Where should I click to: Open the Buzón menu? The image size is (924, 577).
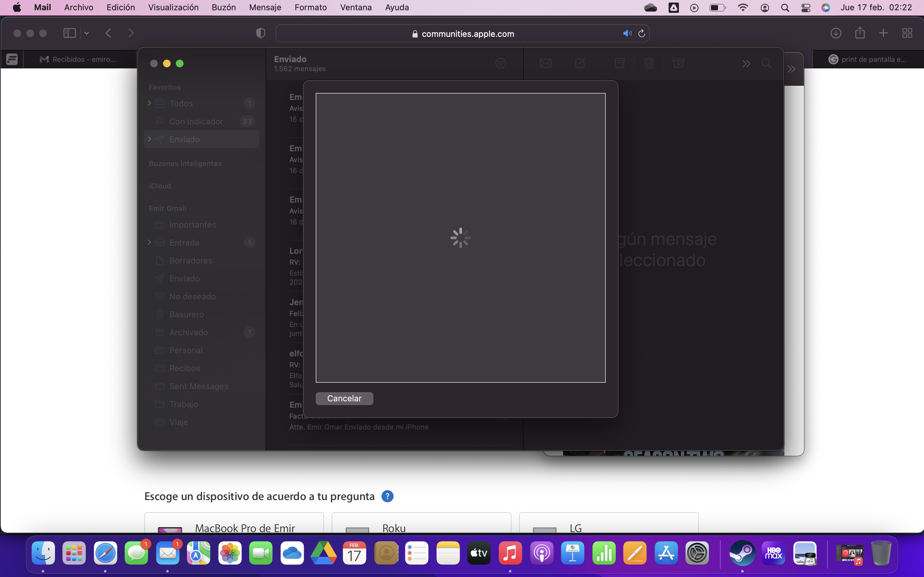[223, 7]
